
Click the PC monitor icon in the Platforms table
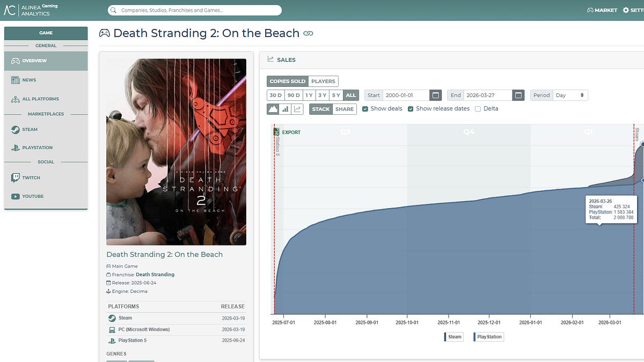[112, 329]
